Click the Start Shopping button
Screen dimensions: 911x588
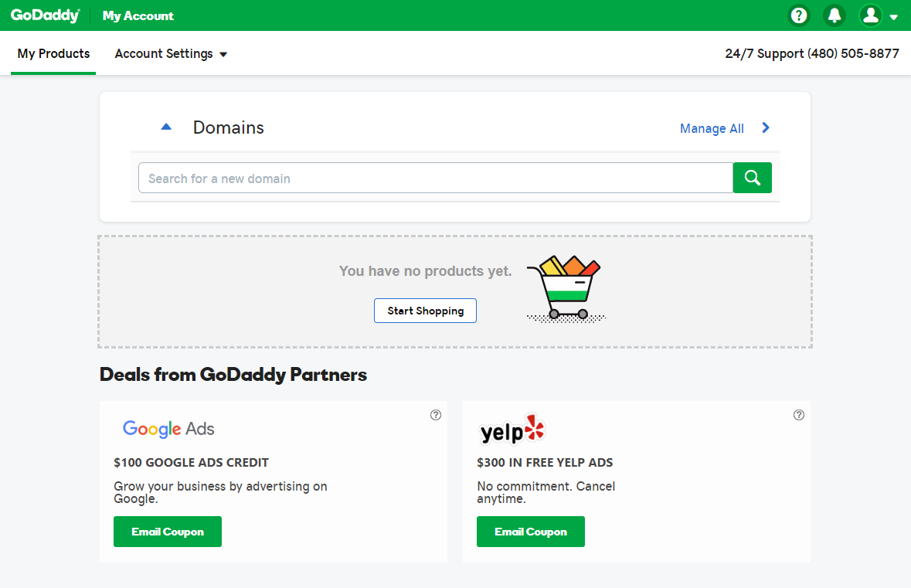tap(425, 311)
